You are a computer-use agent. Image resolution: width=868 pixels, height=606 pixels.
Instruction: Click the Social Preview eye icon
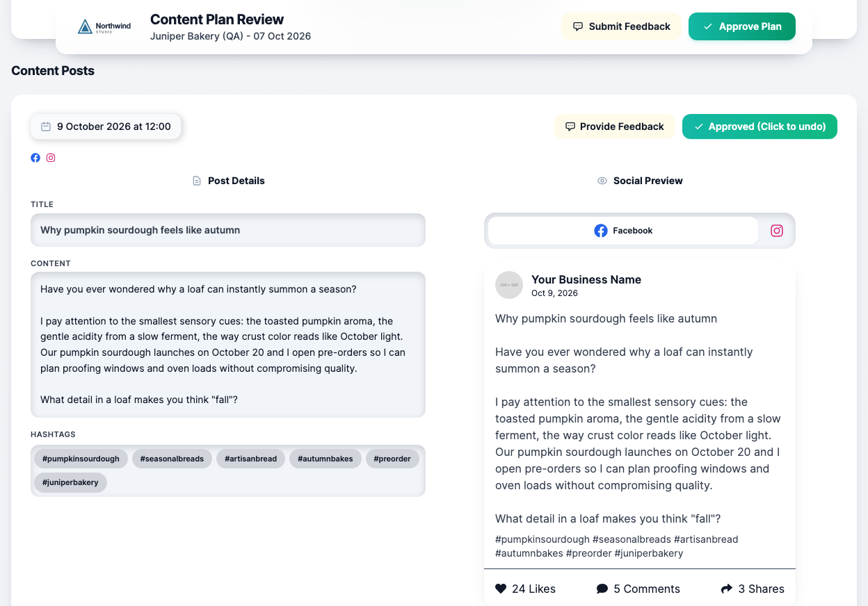pyautogui.click(x=602, y=181)
